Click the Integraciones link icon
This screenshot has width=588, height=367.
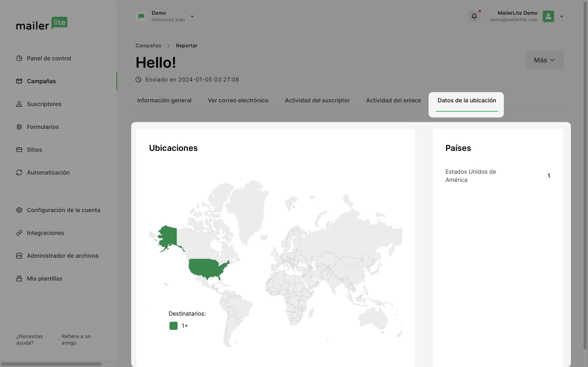(x=19, y=233)
